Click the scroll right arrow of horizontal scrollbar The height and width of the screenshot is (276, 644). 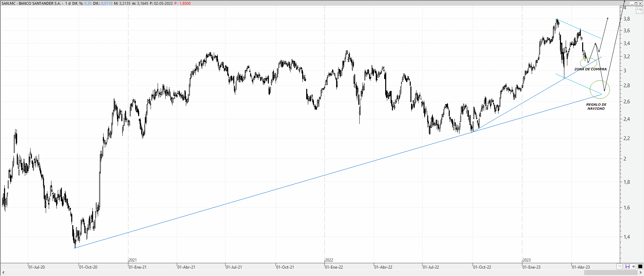(640, 273)
